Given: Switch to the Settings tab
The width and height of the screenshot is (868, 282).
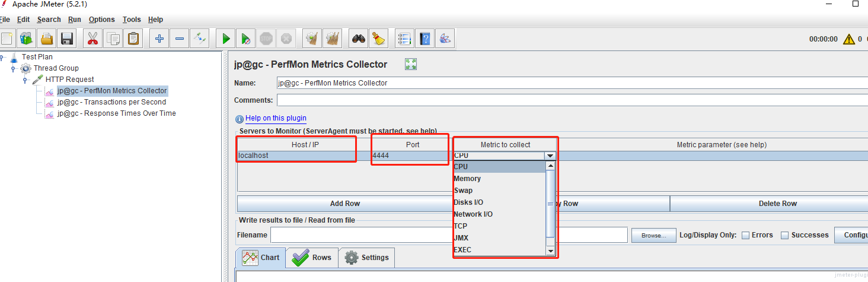Looking at the screenshot, I should [x=367, y=258].
